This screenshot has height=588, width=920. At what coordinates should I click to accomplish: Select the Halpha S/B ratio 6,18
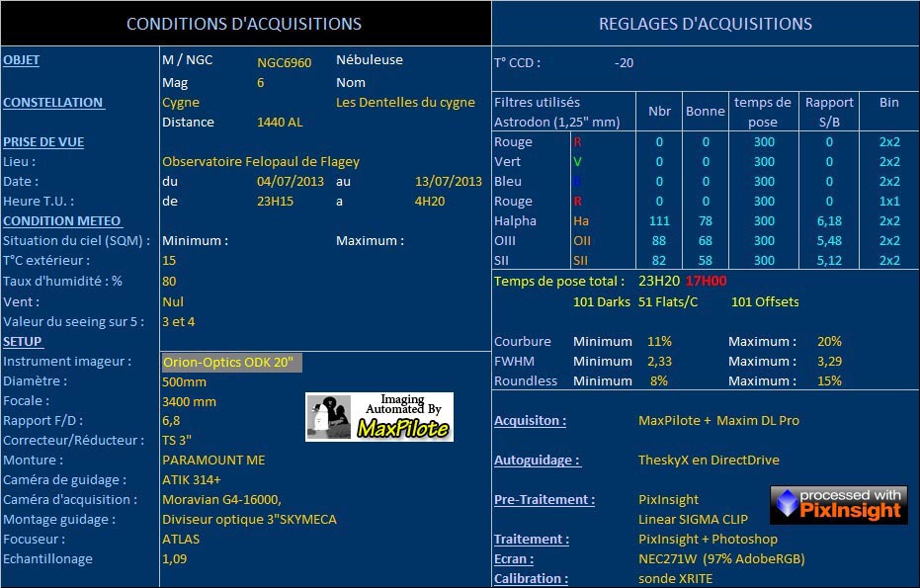pyautogui.click(x=829, y=221)
